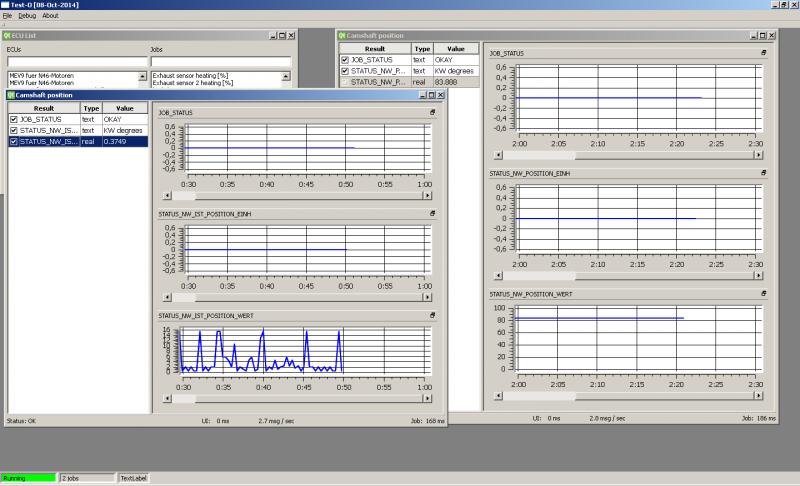Image resolution: width=800 pixels, height=486 pixels.
Task: Undock the STATUS_NW_IST_POSITION_WERT chart panel
Action: 433,315
